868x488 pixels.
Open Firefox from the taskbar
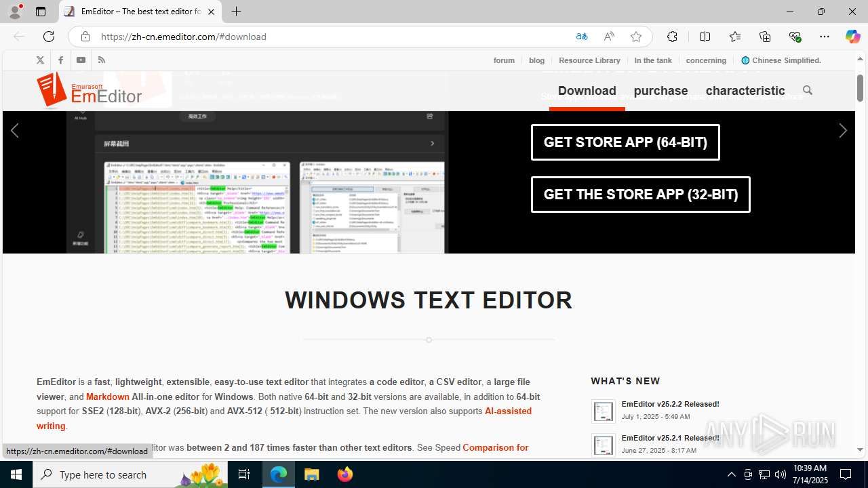click(345, 474)
